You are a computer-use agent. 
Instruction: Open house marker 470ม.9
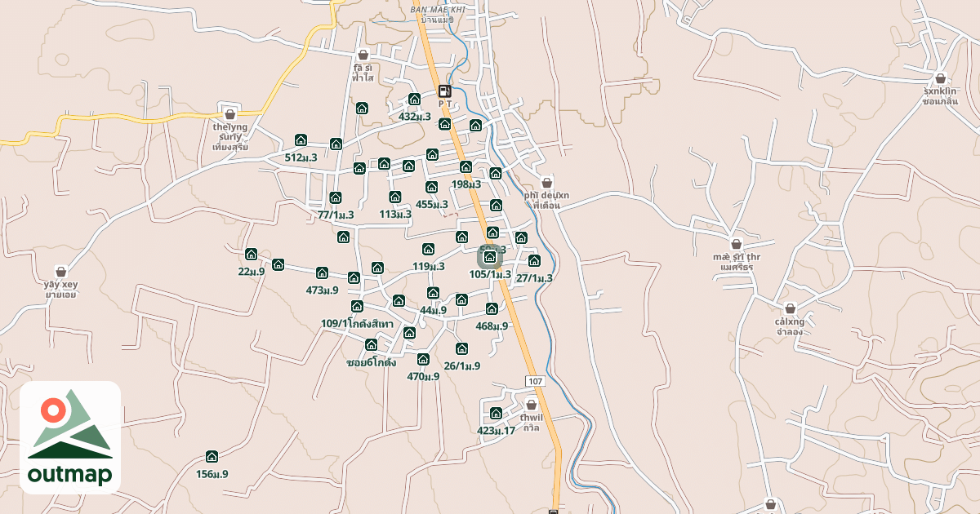pyautogui.click(x=423, y=359)
